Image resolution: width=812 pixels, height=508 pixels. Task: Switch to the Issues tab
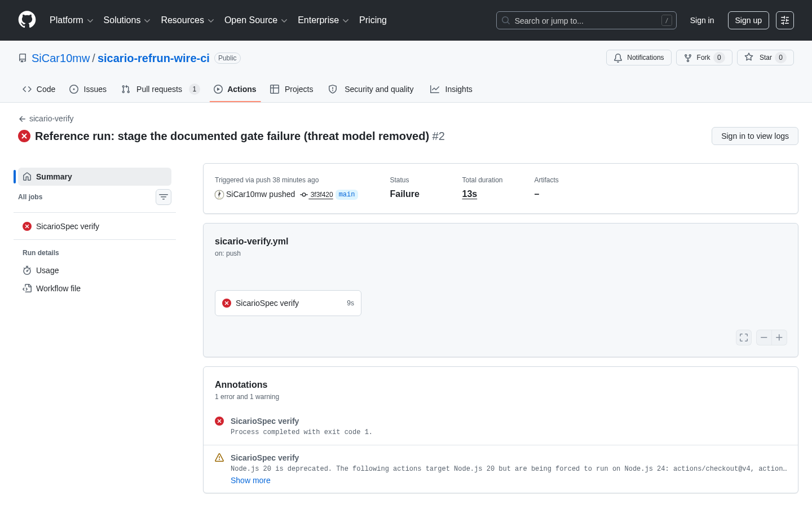point(88,89)
